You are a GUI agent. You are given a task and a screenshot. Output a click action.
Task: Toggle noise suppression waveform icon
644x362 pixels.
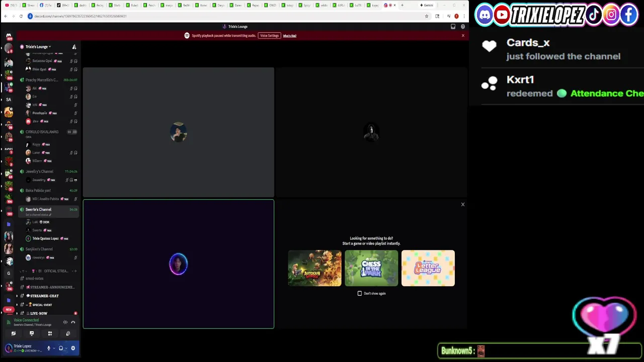coord(65,322)
